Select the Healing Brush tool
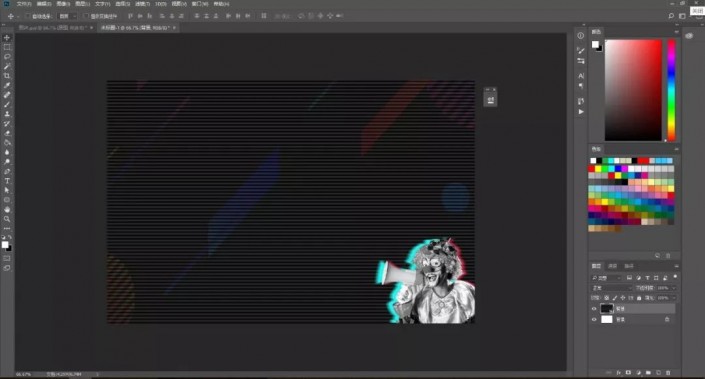The image size is (705, 379). tap(7, 95)
